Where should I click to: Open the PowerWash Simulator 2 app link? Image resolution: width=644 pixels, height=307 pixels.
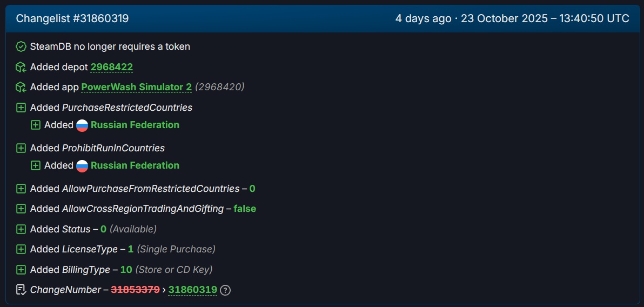pyautogui.click(x=136, y=87)
